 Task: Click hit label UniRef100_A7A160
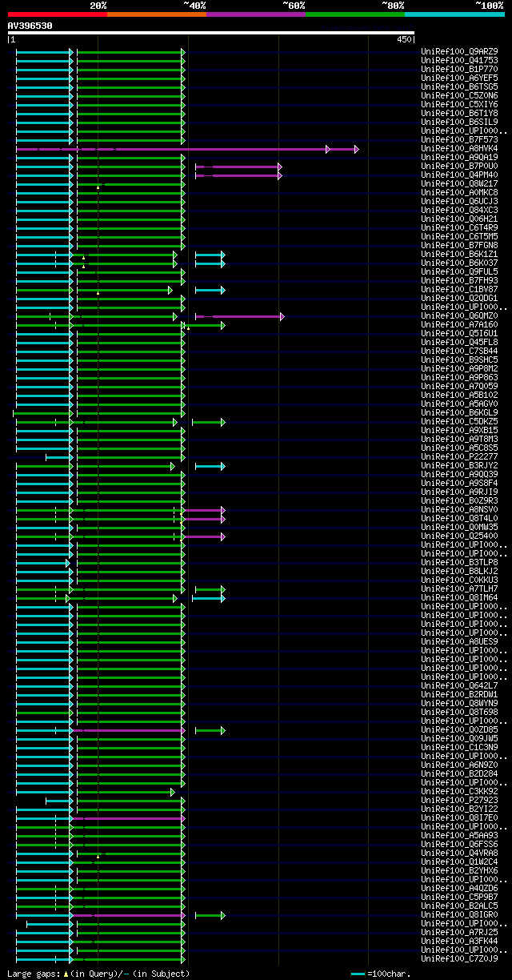pos(459,325)
